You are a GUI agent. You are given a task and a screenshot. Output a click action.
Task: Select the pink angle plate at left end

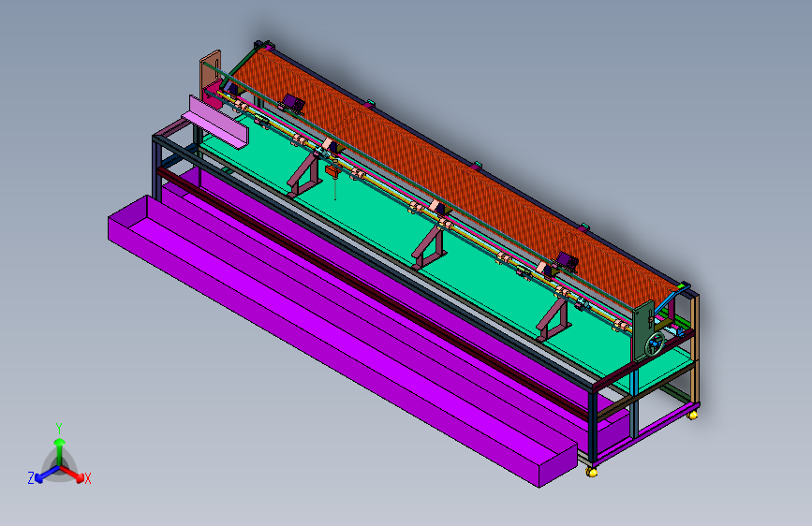[x=216, y=124]
